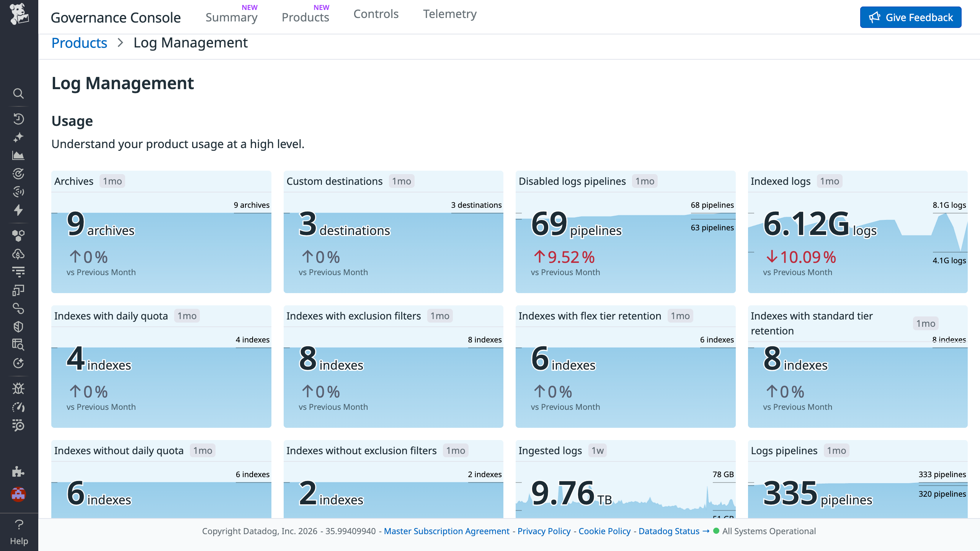Open the dashboards area-chart icon
Viewport: 980px width, 551px height.
pyautogui.click(x=18, y=155)
